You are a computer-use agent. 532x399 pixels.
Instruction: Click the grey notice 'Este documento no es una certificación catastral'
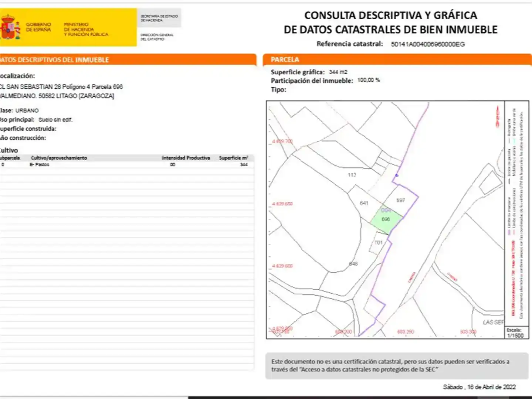[x=397, y=366]
